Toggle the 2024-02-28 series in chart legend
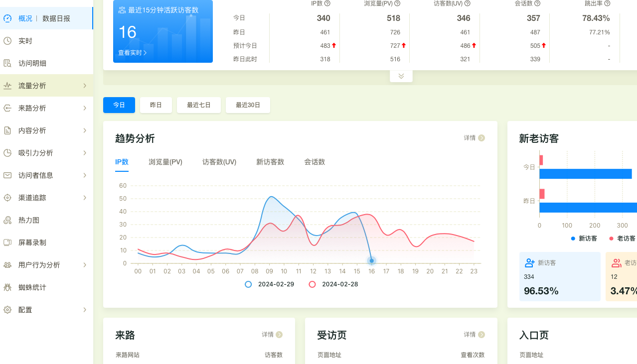The height and width of the screenshot is (364, 637). (333, 284)
